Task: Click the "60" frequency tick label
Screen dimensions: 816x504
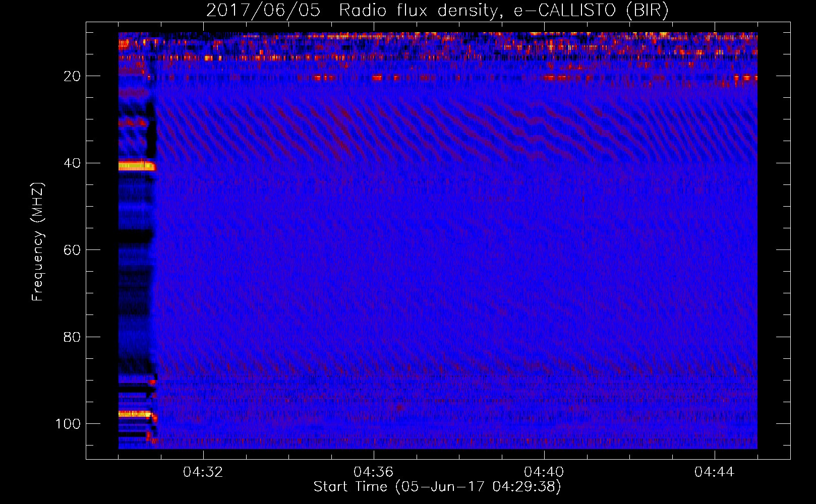Action: click(72, 250)
